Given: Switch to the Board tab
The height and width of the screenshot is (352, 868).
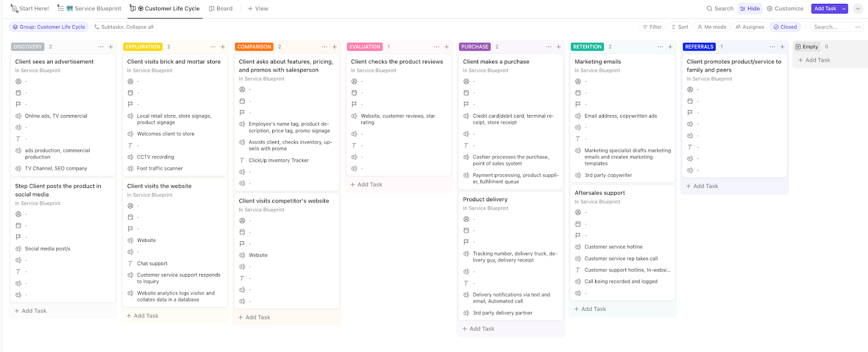Looking at the screenshot, I should coord(221,9).
